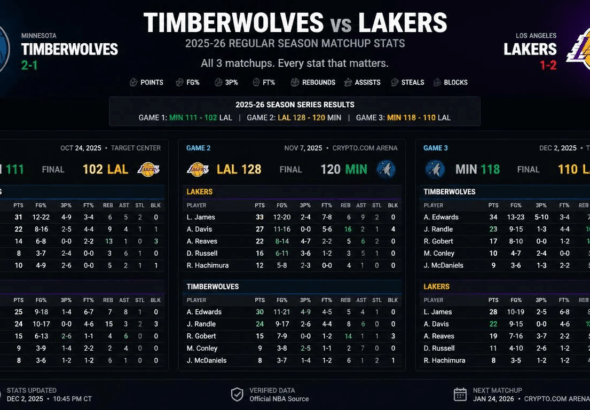Click the icon beside the FT% legend
This screenshot has width=590, height=410.
(256, 82)
